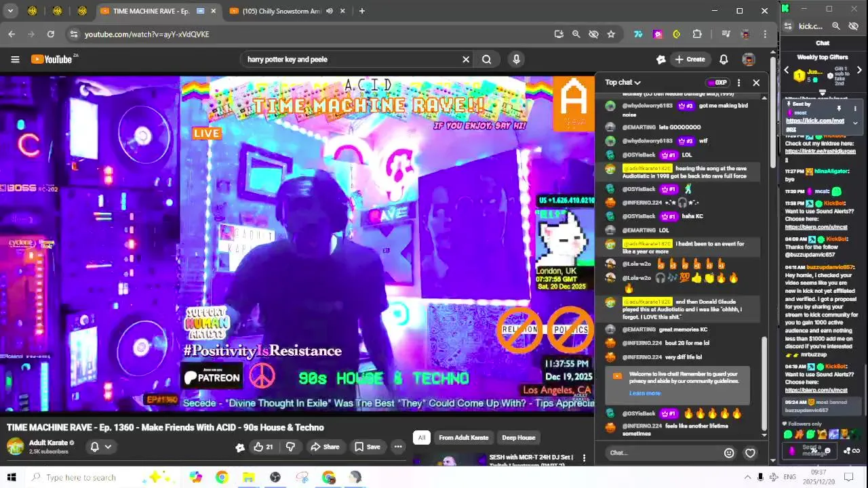Open the emoji picker in YouTube chat
The width and height of the screenshot is (868, 488).
coord(729,453)
